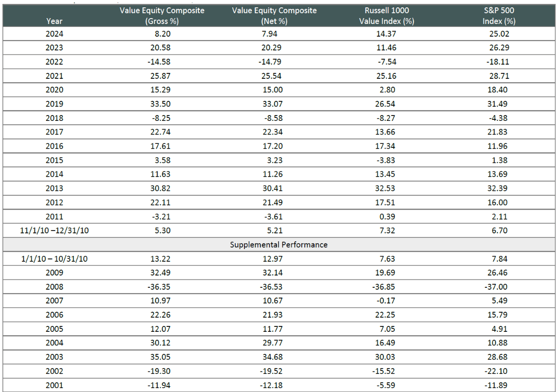Select the 1/1/10 – 10/31/10 period label
The width and height of the screenshot is (557, 392).
54,259
